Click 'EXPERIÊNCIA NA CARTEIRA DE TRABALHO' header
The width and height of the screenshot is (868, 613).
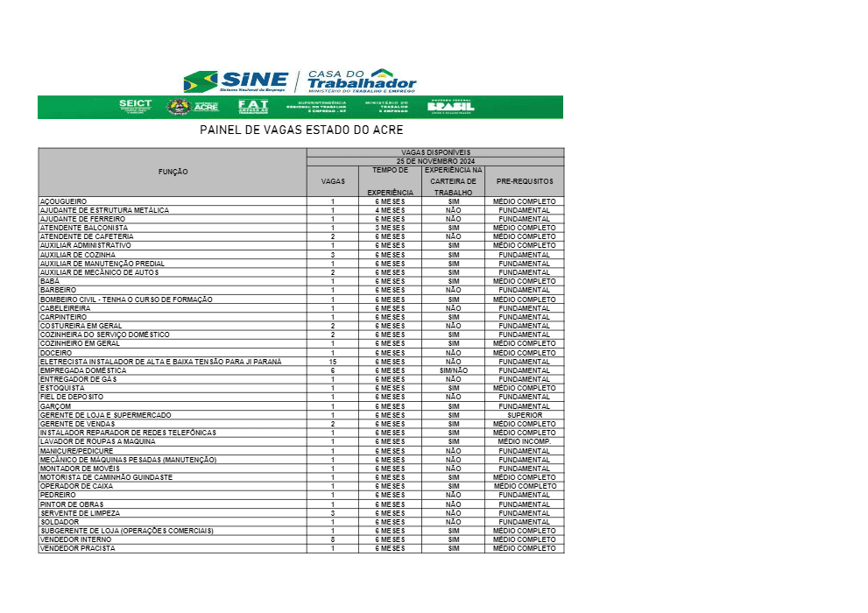[x=454, y=181]
